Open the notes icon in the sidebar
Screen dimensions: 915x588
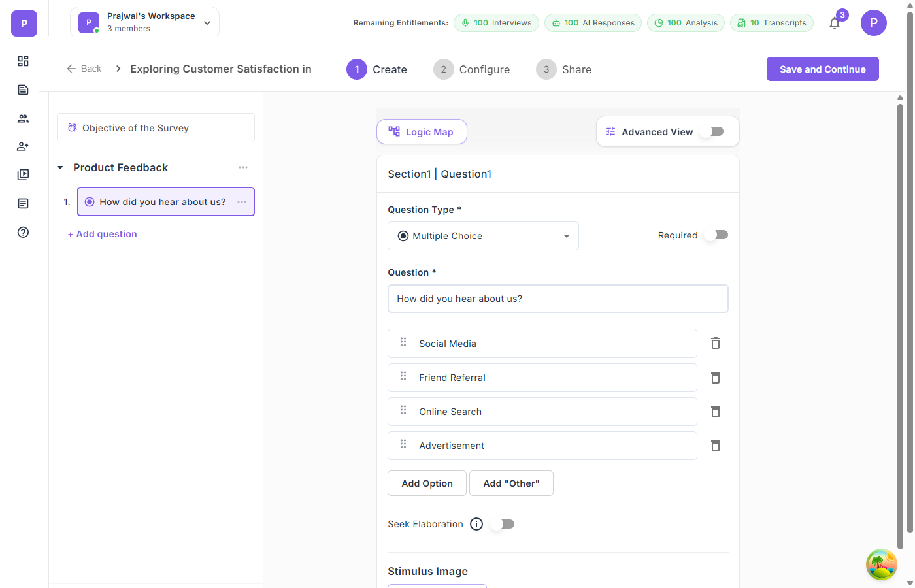tap(23, 203)
